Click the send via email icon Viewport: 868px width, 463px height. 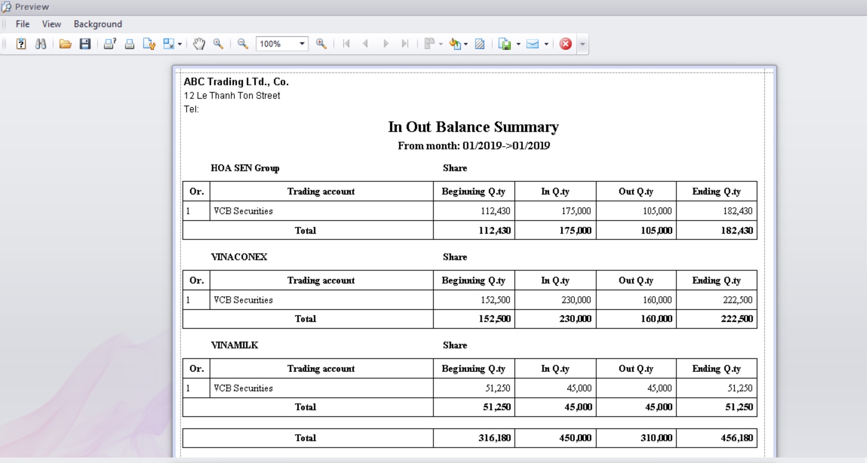tap(532, 44)
